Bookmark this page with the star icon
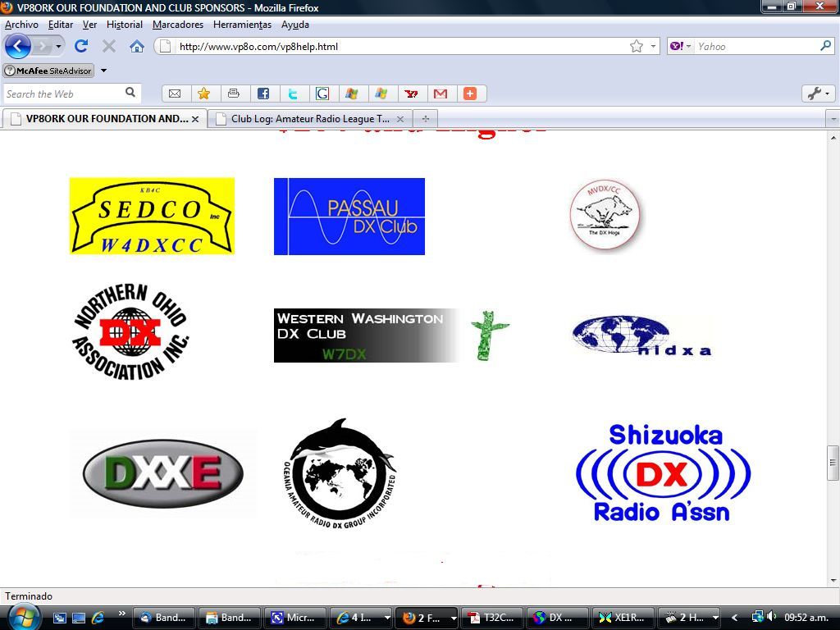Viewport: 840px width, 630px height. tap(637, 47)
